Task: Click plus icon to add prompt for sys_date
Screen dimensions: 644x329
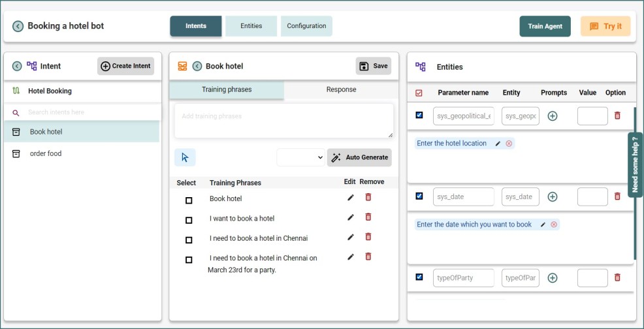Action: [552, 196]
